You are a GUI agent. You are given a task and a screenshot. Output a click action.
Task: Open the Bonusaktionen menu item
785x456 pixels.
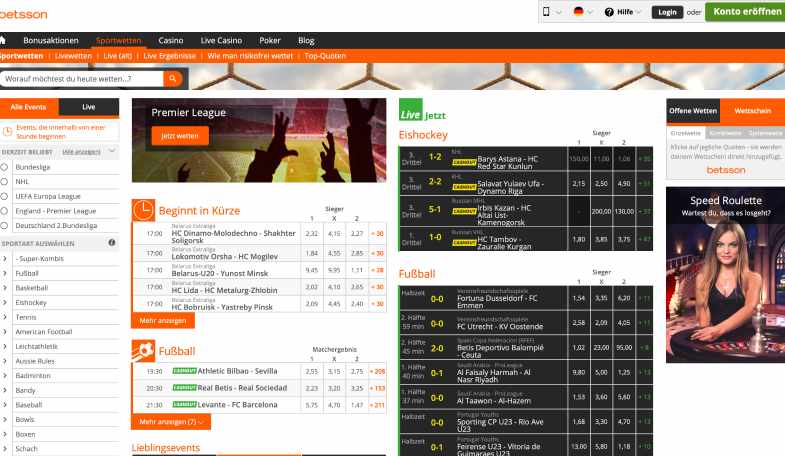(x=51, y=40)
